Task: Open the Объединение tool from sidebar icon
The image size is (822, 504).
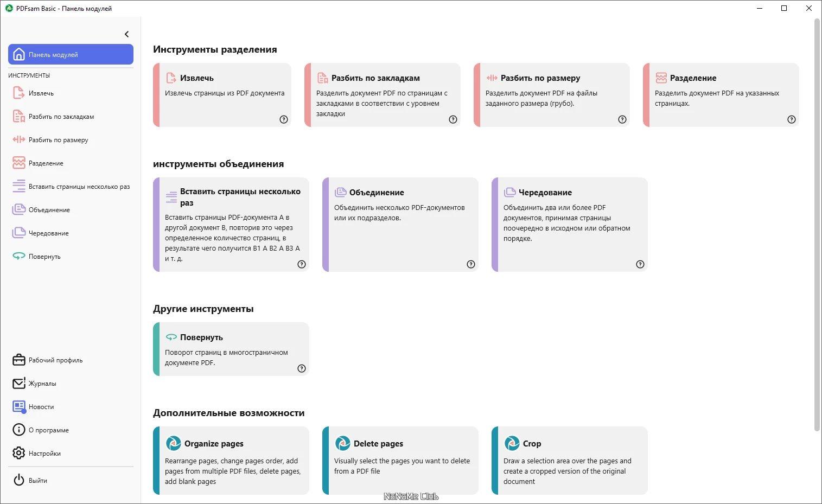Action: pyautogui.click(x=18, y=210)
